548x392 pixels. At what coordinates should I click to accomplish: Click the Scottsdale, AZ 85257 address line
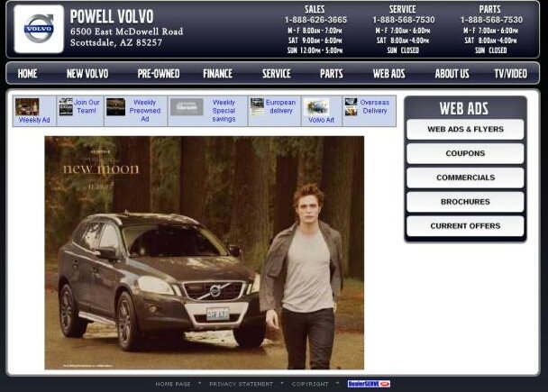click(116, 42)
